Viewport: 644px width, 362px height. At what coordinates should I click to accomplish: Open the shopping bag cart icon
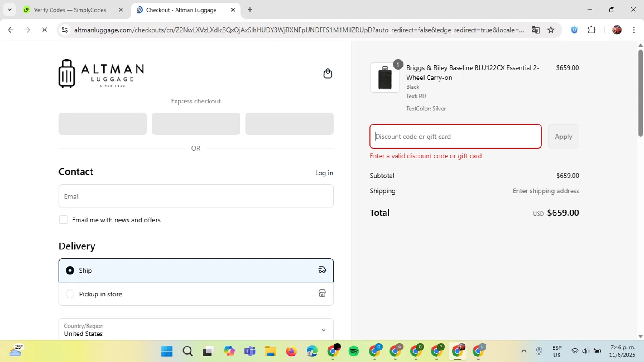tap(328, 73)
